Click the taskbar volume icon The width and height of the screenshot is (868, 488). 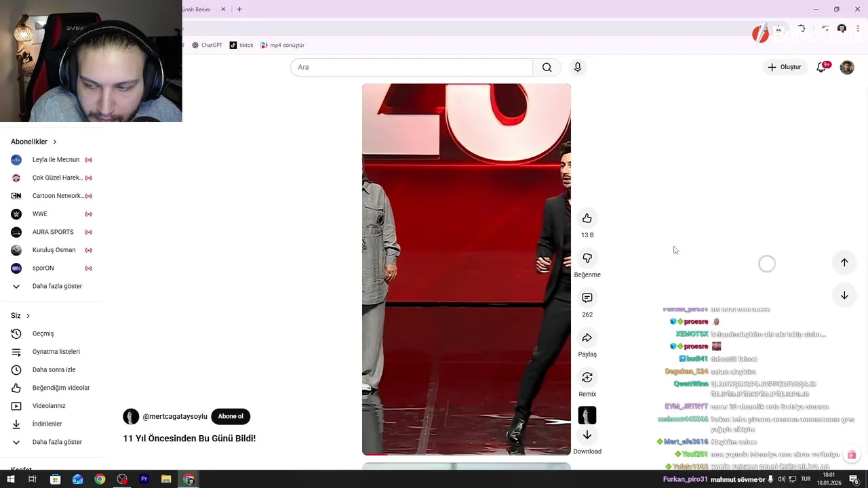click(782, 479)
